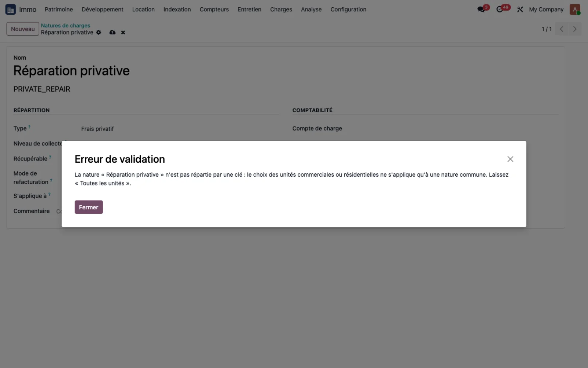Click the Nouveau button

click(x=23, y=29)
